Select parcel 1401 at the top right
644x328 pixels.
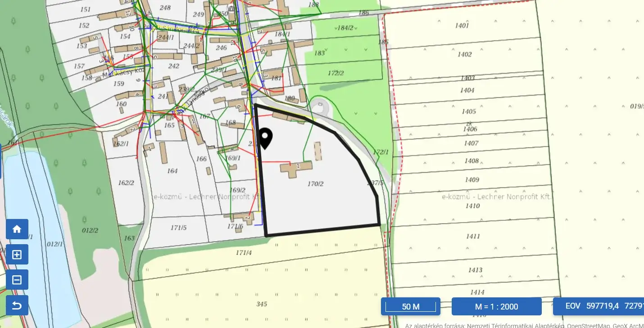[462, 26]
